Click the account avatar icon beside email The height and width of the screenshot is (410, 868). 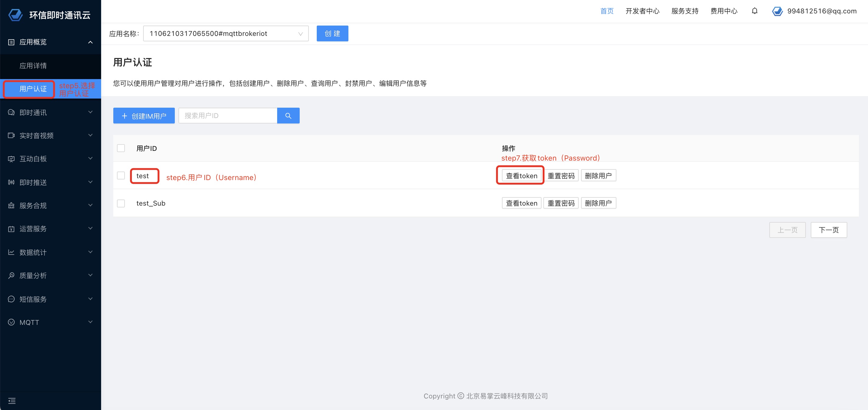777,11
